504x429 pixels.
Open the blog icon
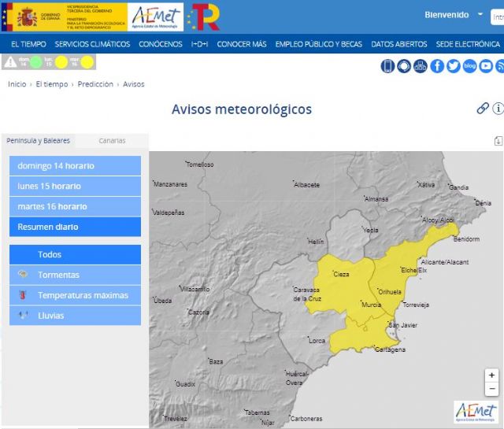[470, 66]
